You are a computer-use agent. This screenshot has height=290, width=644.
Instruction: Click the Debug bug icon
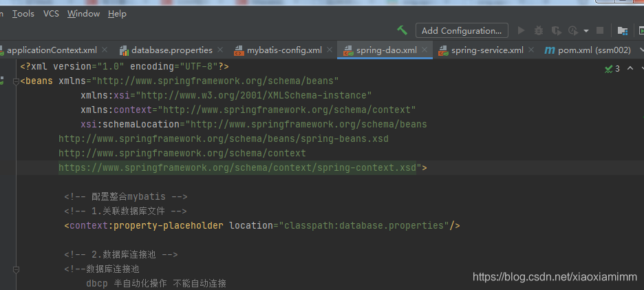tap(539, 30)
